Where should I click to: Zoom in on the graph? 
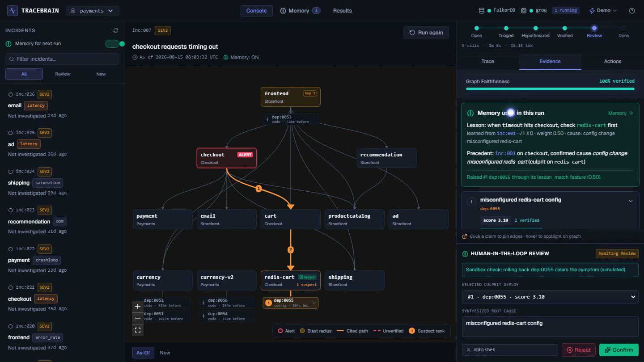[138, 307]
